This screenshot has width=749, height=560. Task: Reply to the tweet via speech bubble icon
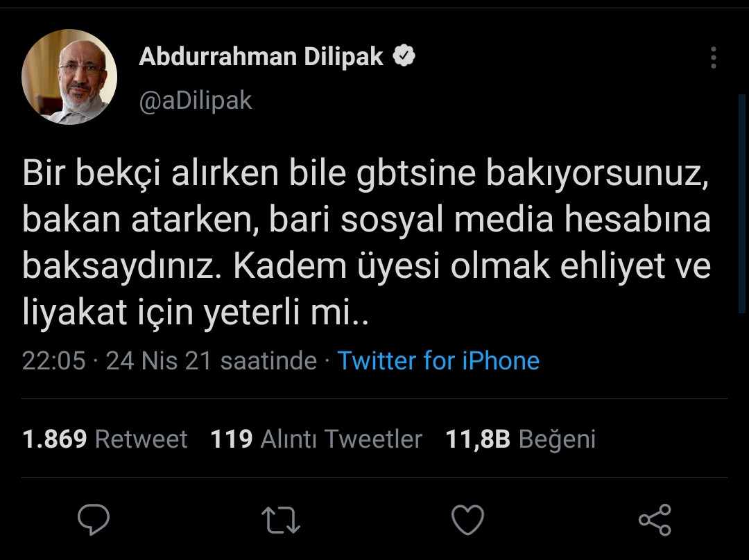(x=95, y=517)
